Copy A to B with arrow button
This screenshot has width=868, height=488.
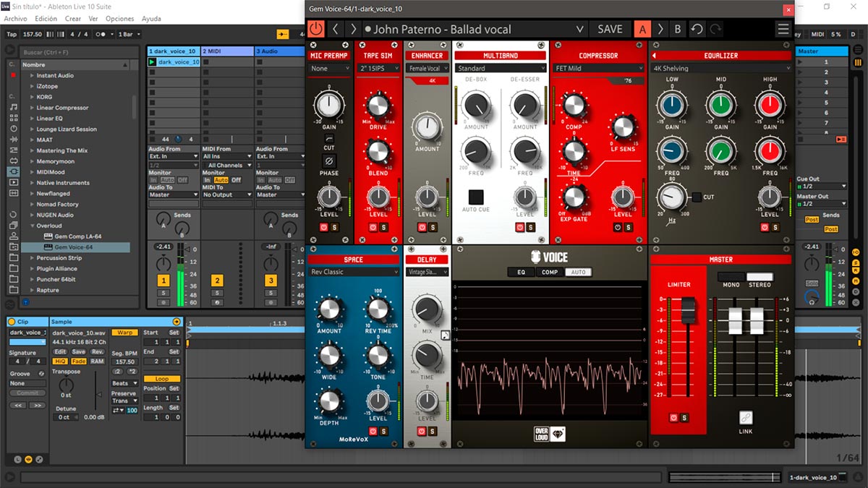coord(660,29)
